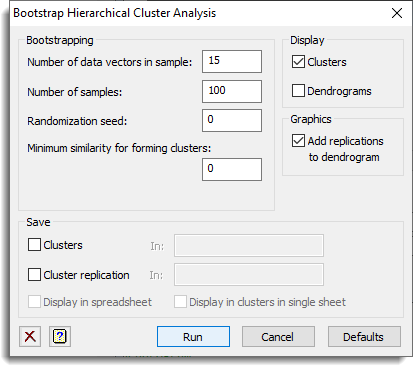Select the Number of samples input
The width and height of the screenshot is (413, 366).
pyautogui.click(x=232, y=91)
